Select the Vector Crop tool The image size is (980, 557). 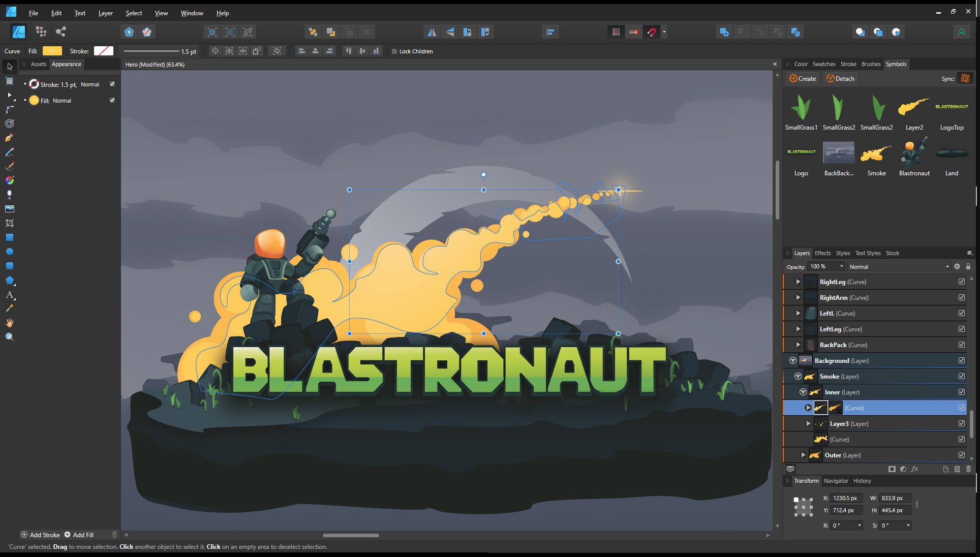point(10,223)
